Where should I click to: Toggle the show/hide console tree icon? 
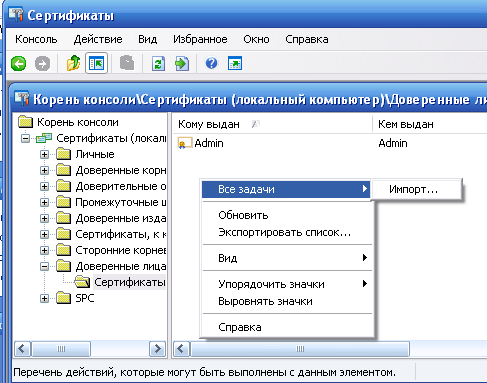point(96,63)
